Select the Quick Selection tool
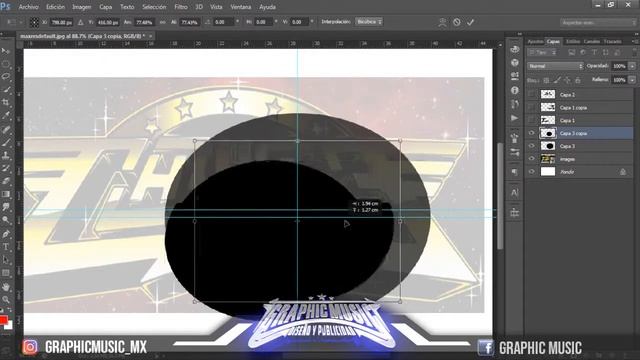Viewport: 640px width, 360px height. click(x=6, y=89)
